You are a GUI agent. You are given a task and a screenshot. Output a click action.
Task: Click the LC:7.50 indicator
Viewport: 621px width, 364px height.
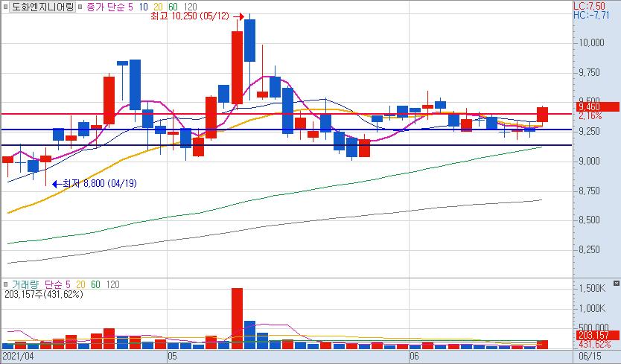pos(589,6)
